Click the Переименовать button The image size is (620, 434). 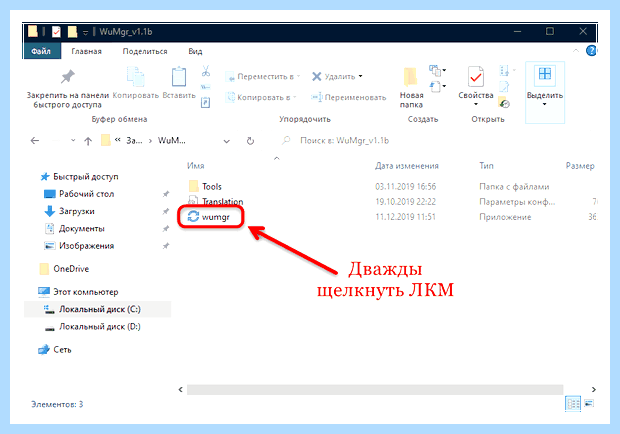pyautogui.click(x=348, y=97)
